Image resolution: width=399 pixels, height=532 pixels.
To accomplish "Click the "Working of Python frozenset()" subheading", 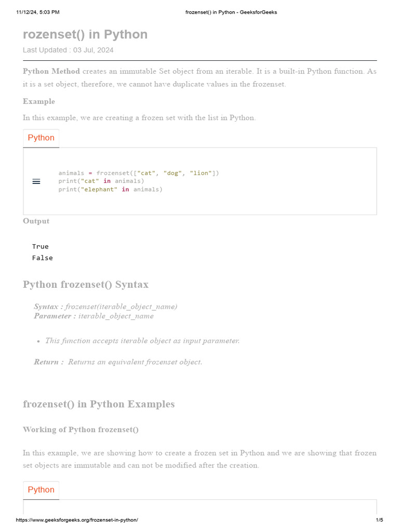I will coord(81,430).
